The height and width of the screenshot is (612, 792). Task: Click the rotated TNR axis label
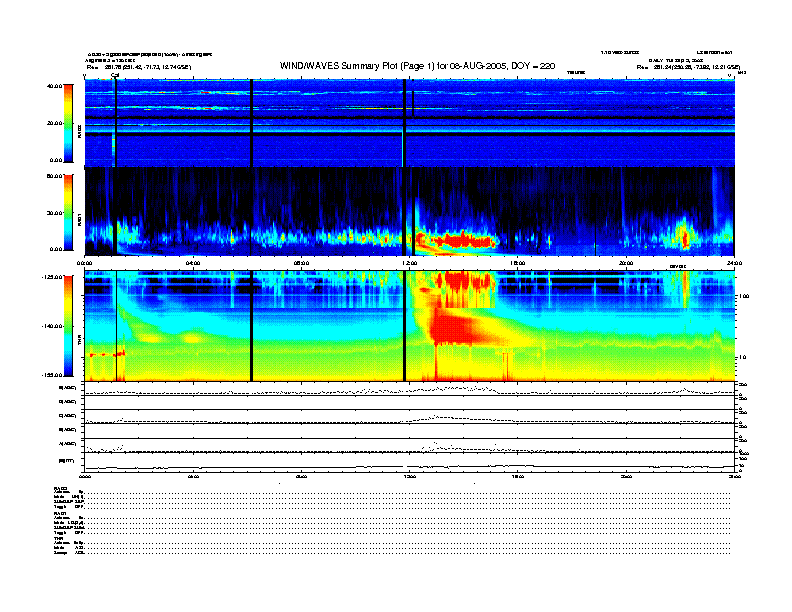pos(79,342)
